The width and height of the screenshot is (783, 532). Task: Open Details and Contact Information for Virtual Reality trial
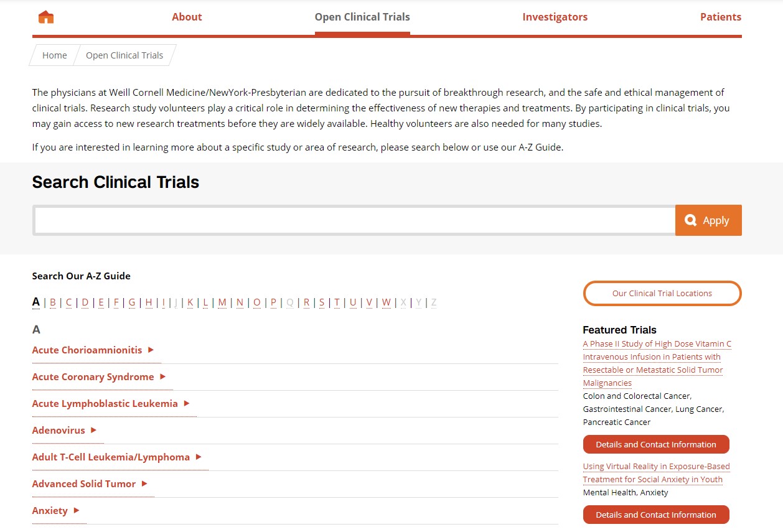coord(656,515)
